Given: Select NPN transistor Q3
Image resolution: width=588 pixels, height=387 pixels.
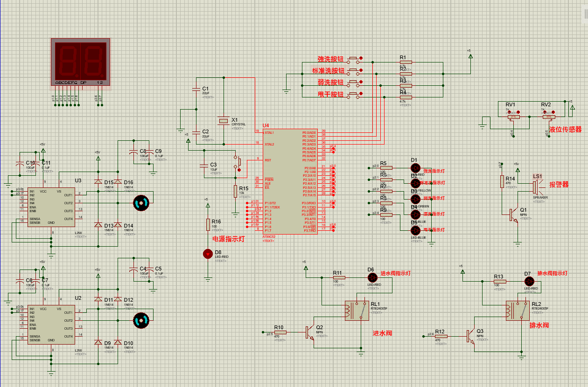Looking at the screenshot, I should click(470, 336).
